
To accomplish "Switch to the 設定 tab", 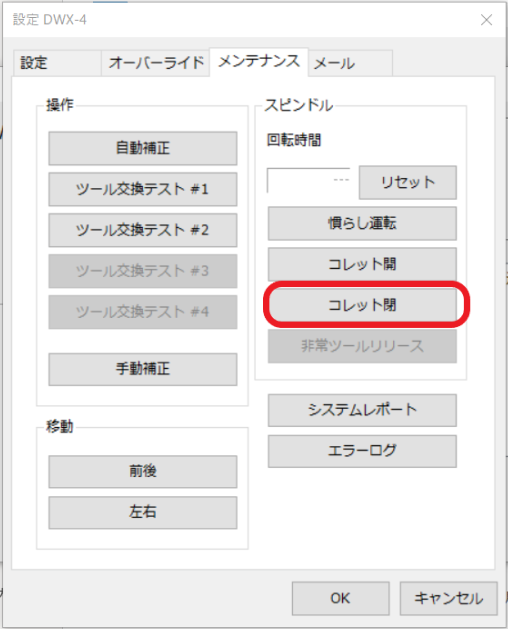I will tap(57, 63).
